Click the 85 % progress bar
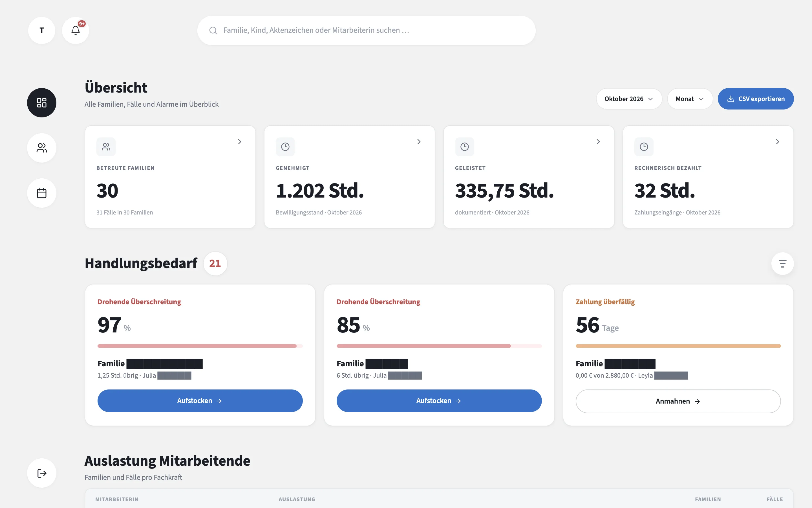812x508 pixels. 439,346
